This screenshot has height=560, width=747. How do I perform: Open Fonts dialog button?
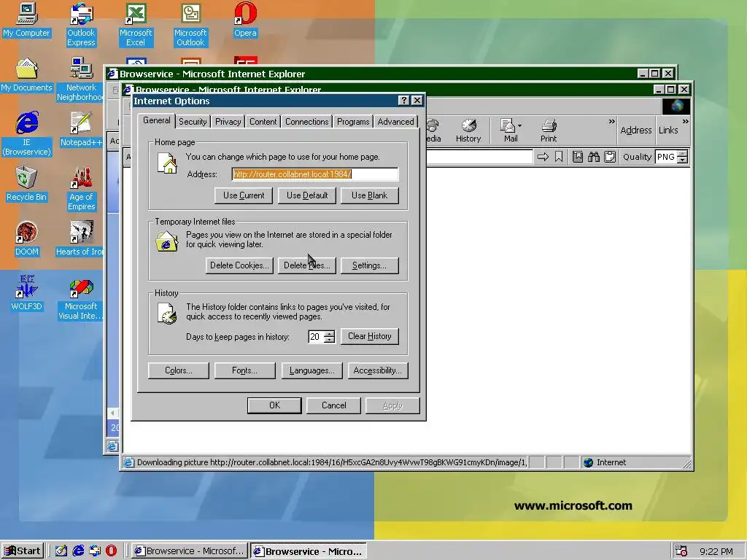coord(244,370)
